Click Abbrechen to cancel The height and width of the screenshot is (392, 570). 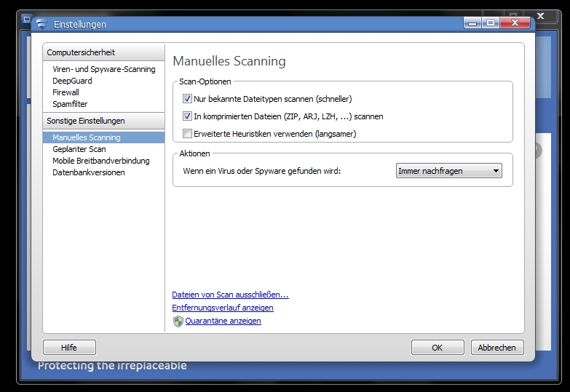[497, 348]
